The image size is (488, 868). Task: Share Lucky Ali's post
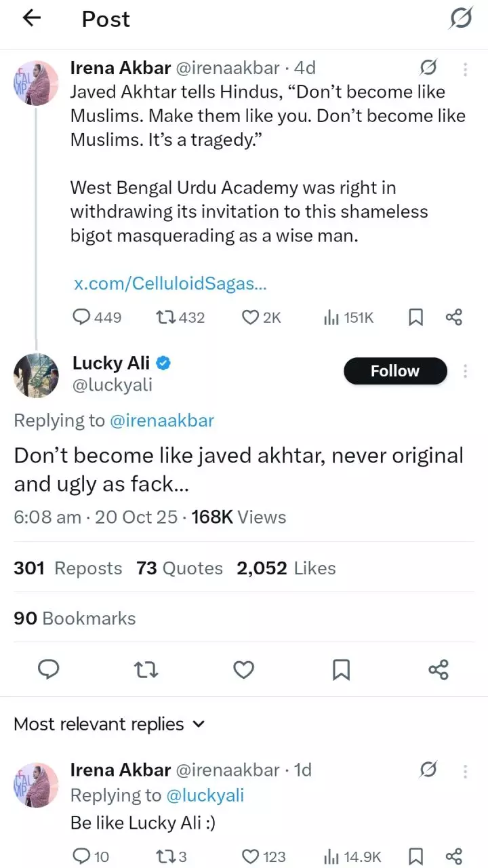[439, 670]
